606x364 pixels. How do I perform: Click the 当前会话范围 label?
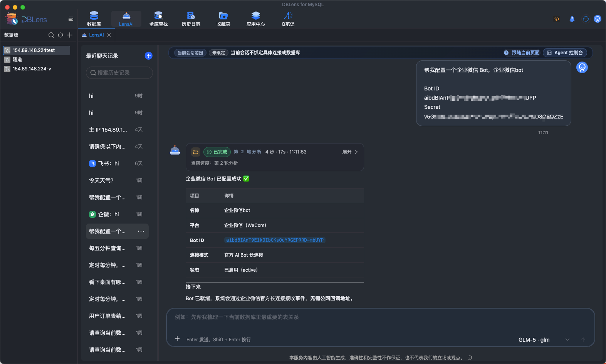click(190, 53)
